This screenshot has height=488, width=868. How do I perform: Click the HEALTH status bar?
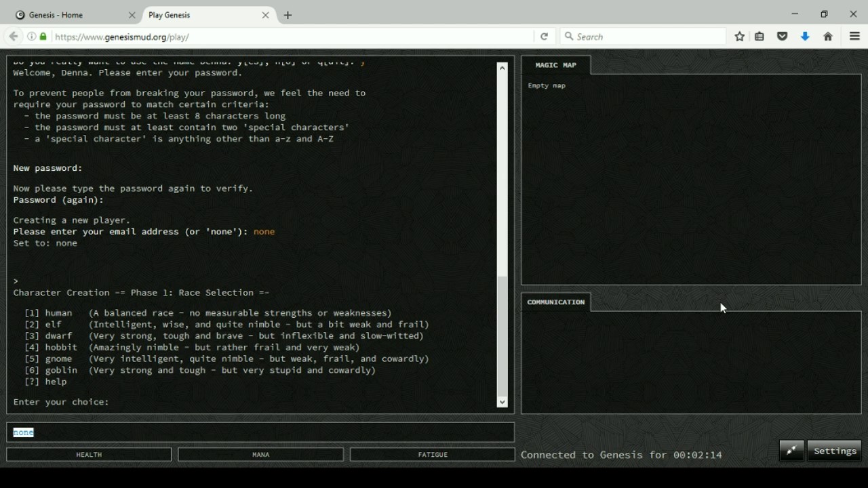[89, 455]
